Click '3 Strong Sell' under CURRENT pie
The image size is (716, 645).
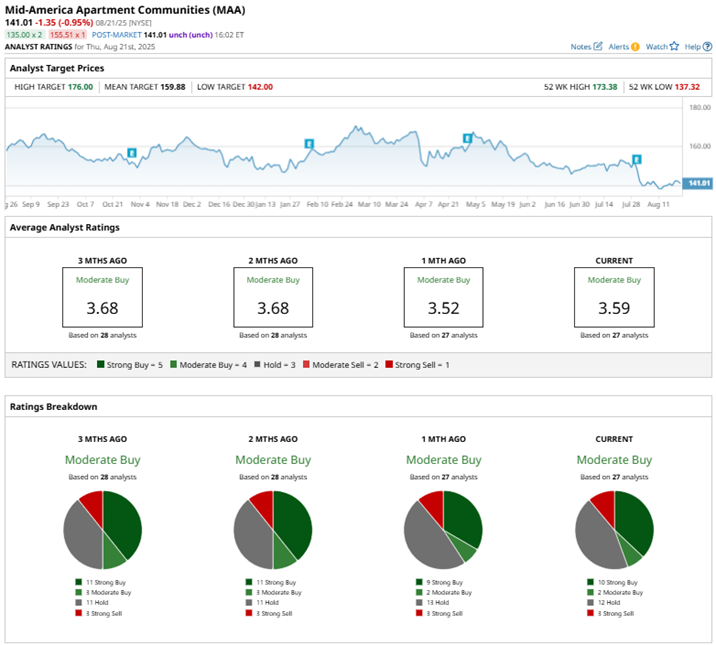pyautogui.click(x=616, y=613)
